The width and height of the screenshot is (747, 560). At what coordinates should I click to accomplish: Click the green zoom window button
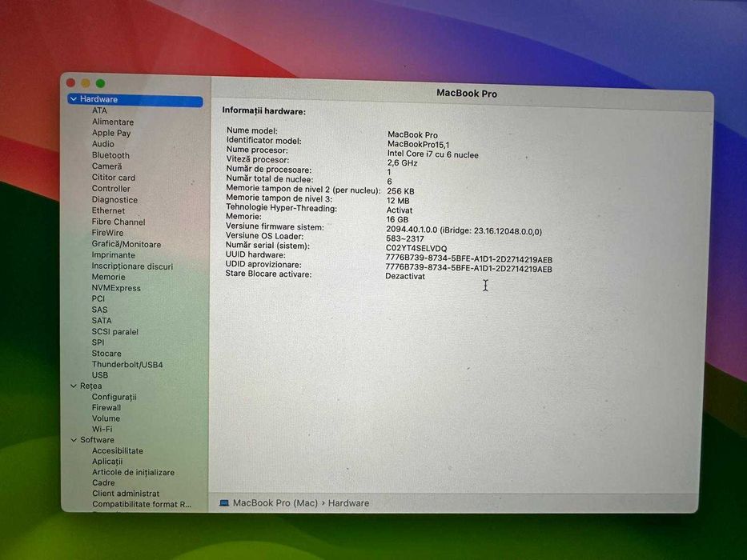point(101,83)
